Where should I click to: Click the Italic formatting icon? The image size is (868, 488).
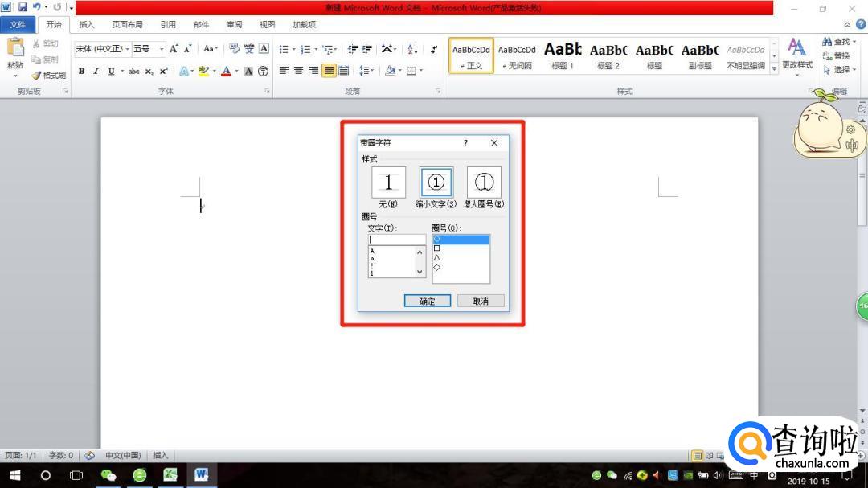click(96, 71)
